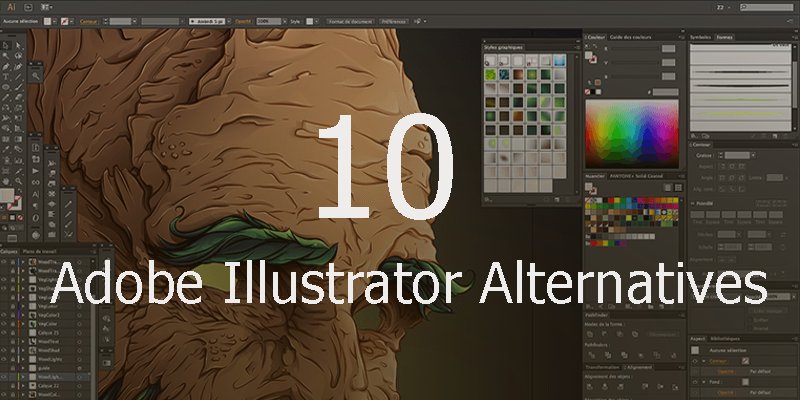The width and height of the screenshot is (800, 400).
Task: Expand the VegColor2 layer contents
Action: [23, 315]
